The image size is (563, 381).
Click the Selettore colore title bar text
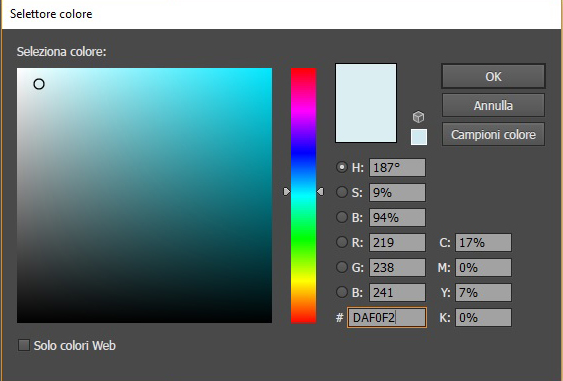[51, 14]
